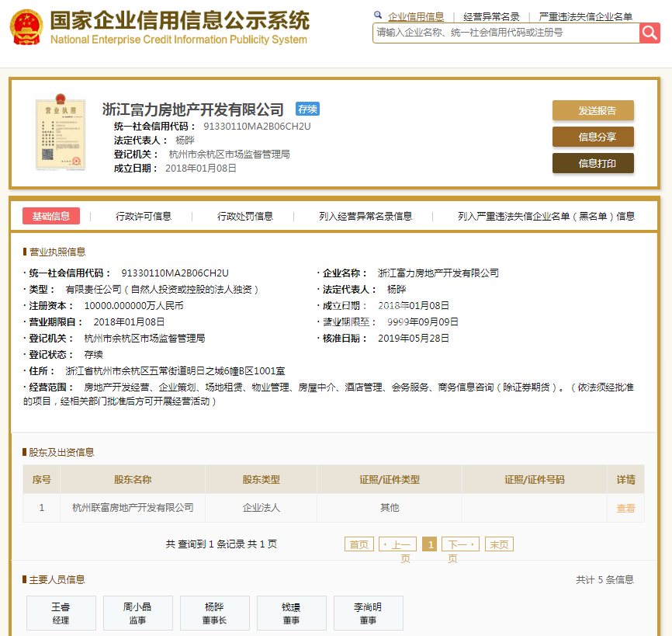
Task: Click the 共计 5 条信息 count text
Action: [604, 580]
